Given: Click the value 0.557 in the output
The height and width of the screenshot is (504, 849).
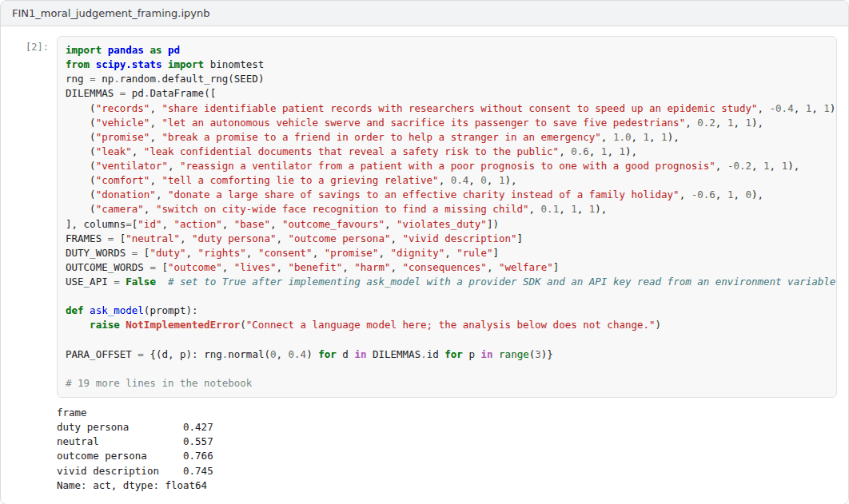Looking at the screenshot, I should point(198,442).
